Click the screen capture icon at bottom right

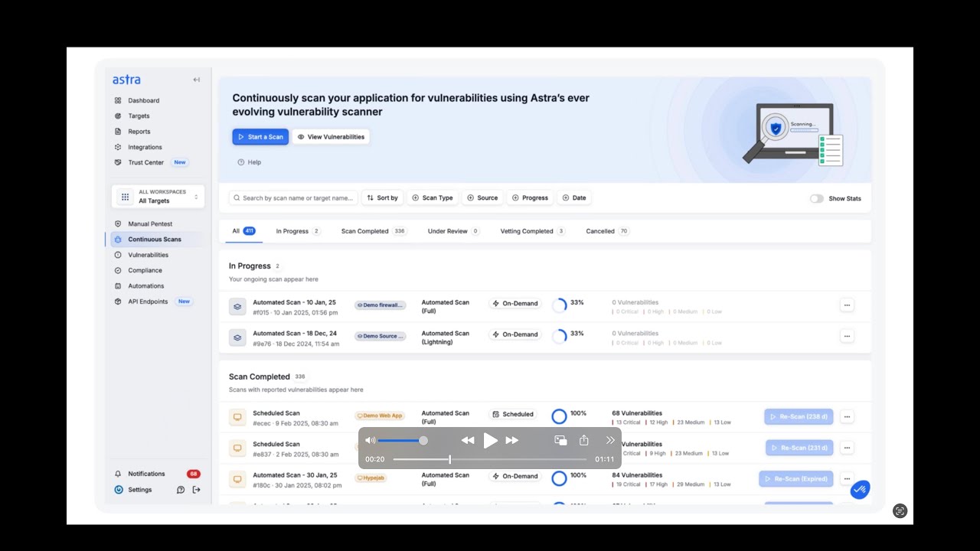[900, 511]
